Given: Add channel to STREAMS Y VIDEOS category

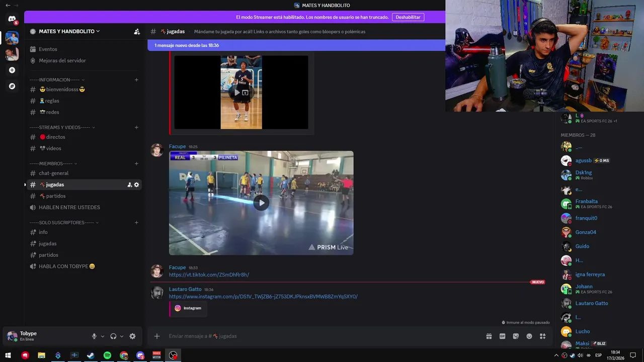Looking at the screenshot, I should click(x=136, y=127).
